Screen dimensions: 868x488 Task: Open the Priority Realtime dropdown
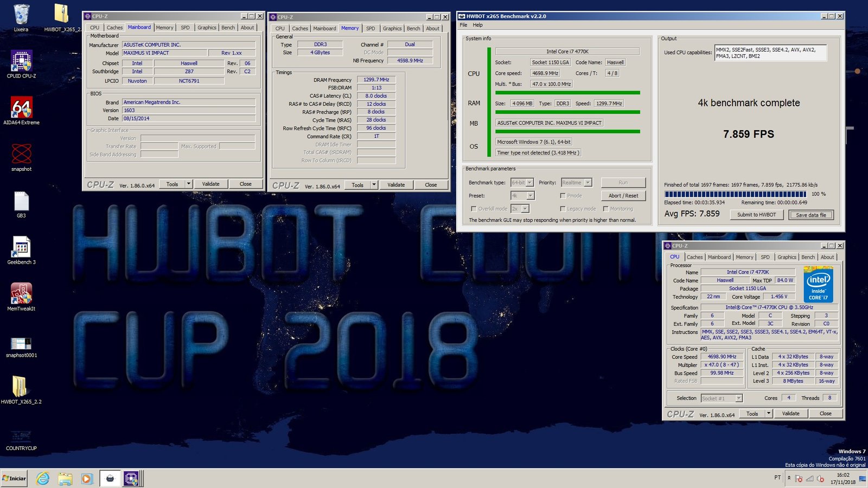coord(588,183)
